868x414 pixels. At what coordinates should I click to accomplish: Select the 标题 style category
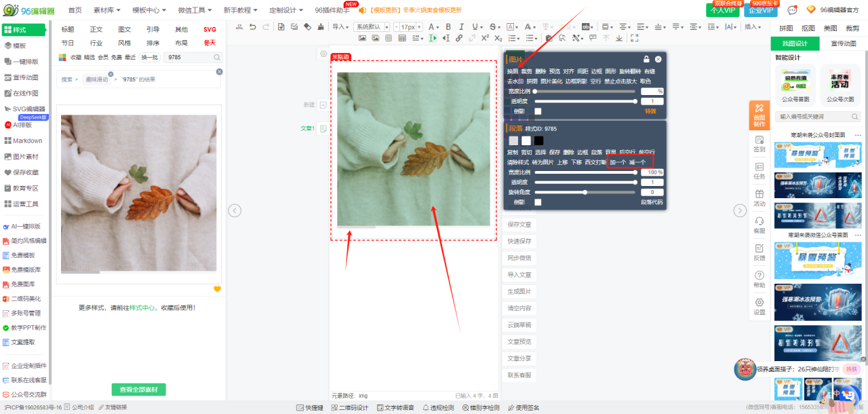[x=68, y=29]
